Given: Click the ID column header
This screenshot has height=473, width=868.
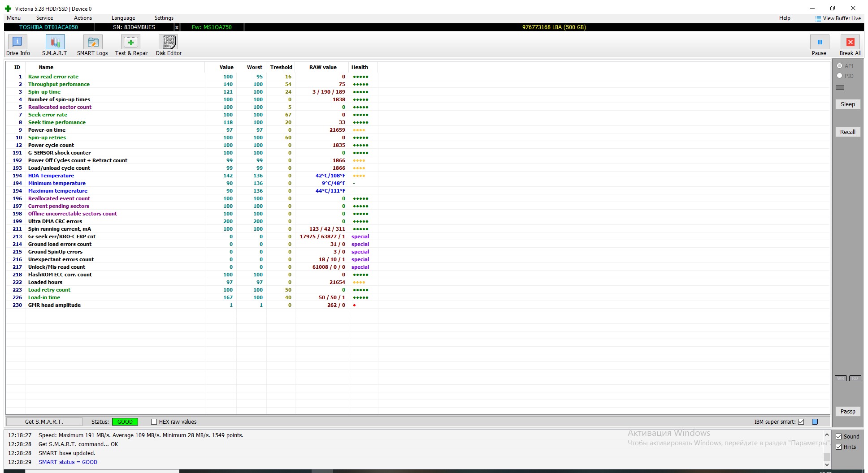Looking at the screenshot, I should click(17, 67).
